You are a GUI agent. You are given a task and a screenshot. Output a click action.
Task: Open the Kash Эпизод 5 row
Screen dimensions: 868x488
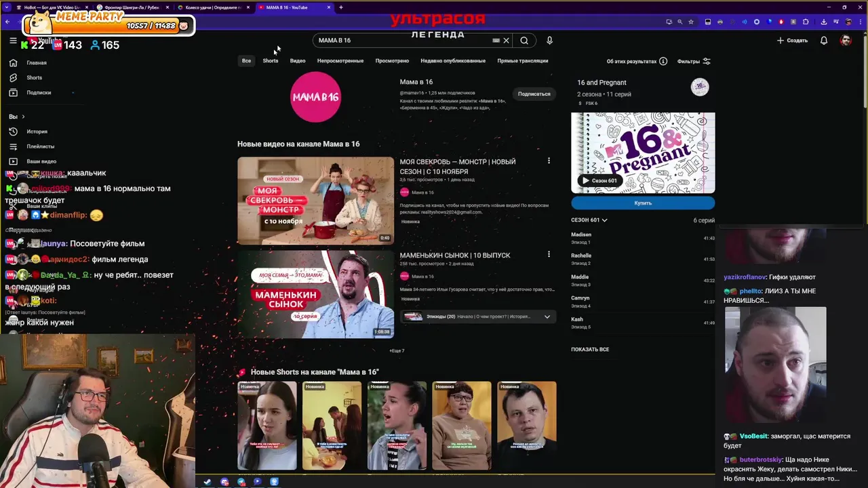[643, 323]
